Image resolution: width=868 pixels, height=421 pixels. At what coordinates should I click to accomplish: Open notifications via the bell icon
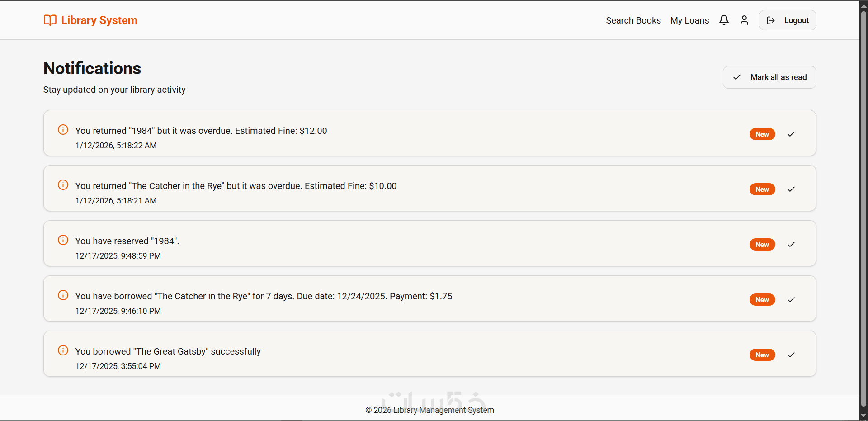coord(724,20)
